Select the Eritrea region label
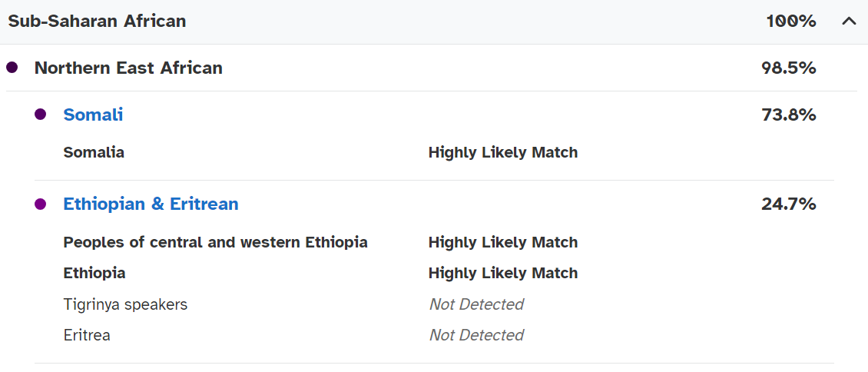 [x=87, y=335]
